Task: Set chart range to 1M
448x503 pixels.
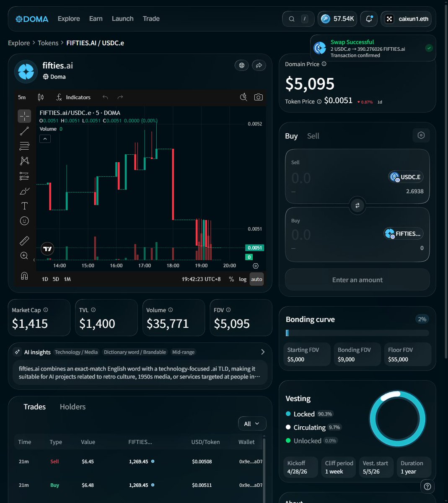Action: tap(67, 279)
